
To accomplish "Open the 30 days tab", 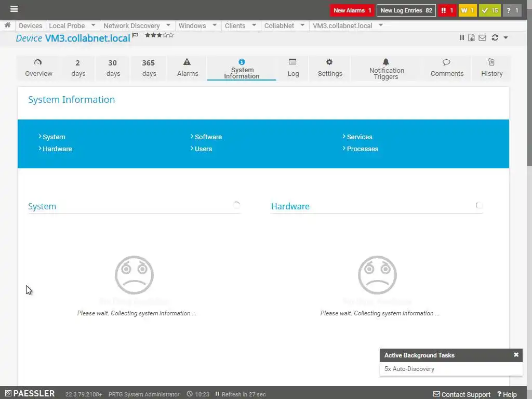I will tap(113, 68).
